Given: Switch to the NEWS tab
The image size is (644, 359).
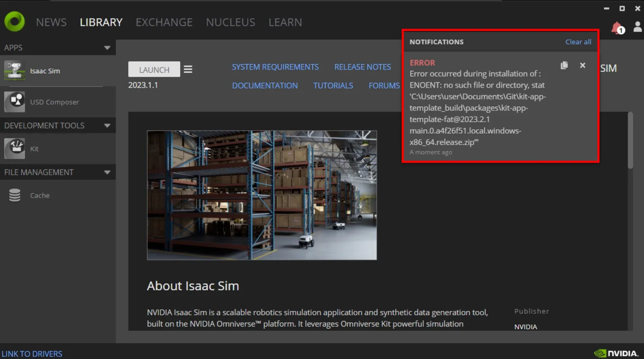Looking at the screenshot, I should point(51,22).
